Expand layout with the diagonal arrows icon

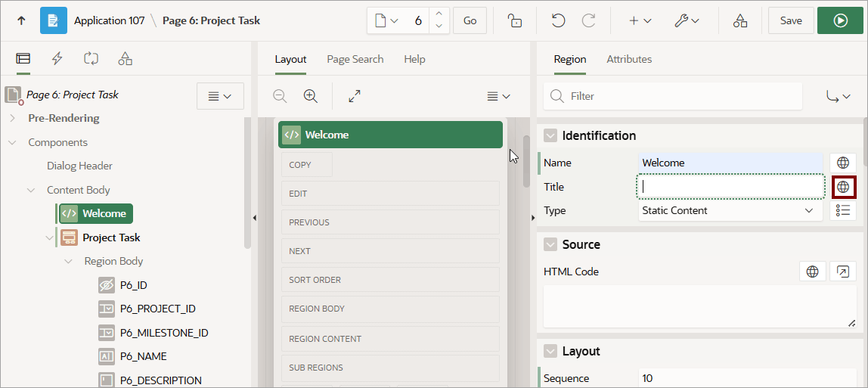click(x=355, y=96)
